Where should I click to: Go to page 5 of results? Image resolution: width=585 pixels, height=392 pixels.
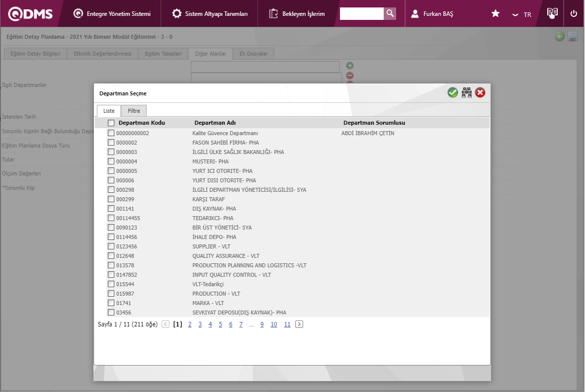click(x=220, y=324)
